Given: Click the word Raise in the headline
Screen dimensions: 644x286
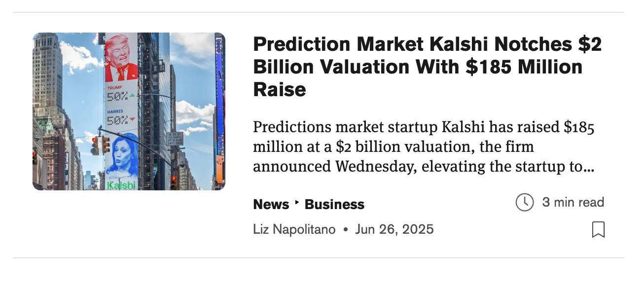Looking at the screenshot, I should (279, 90).
